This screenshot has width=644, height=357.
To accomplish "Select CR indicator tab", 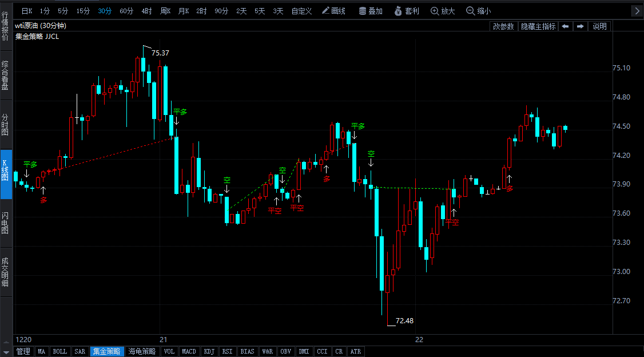I will click(x=339, y=352).
